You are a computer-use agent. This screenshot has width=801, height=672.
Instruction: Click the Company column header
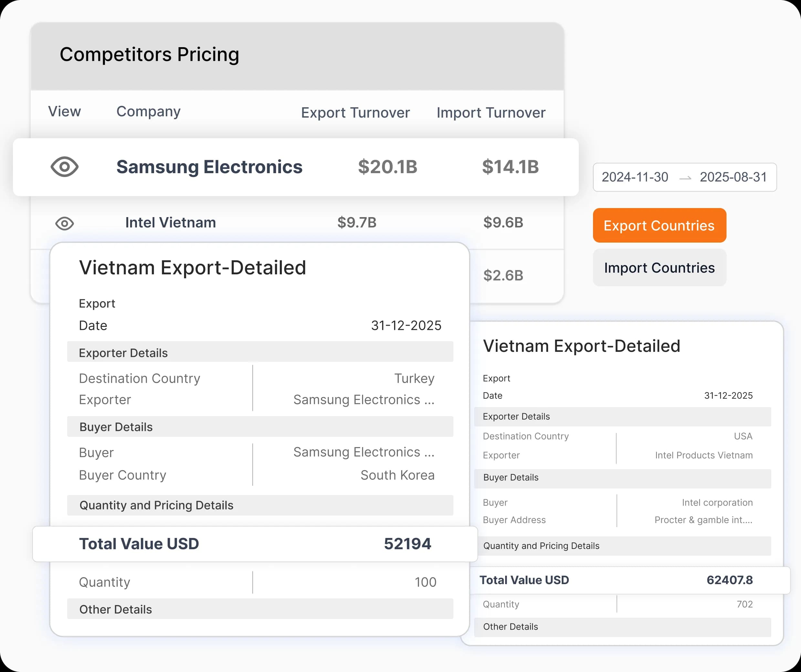[x=148, y=111]
